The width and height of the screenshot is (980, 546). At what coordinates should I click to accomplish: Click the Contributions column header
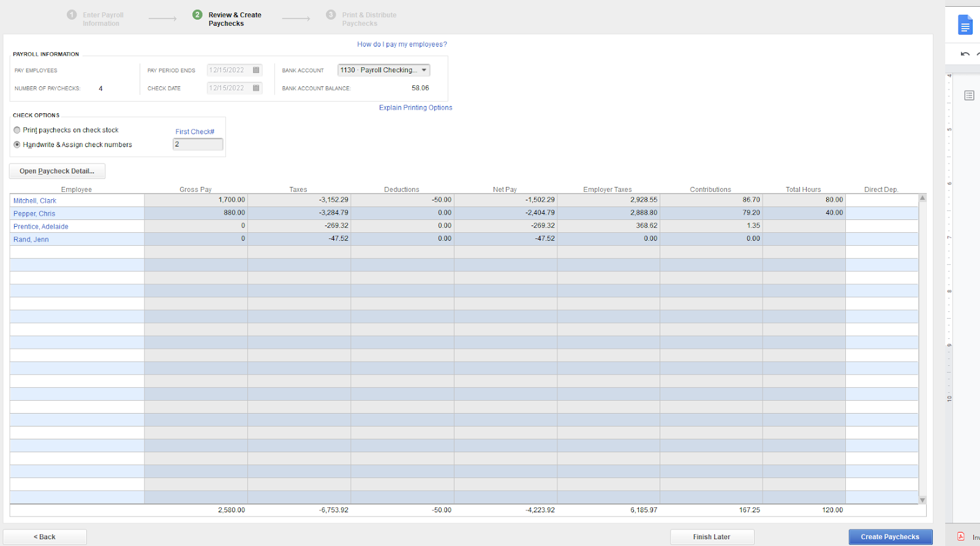(710, 189)
